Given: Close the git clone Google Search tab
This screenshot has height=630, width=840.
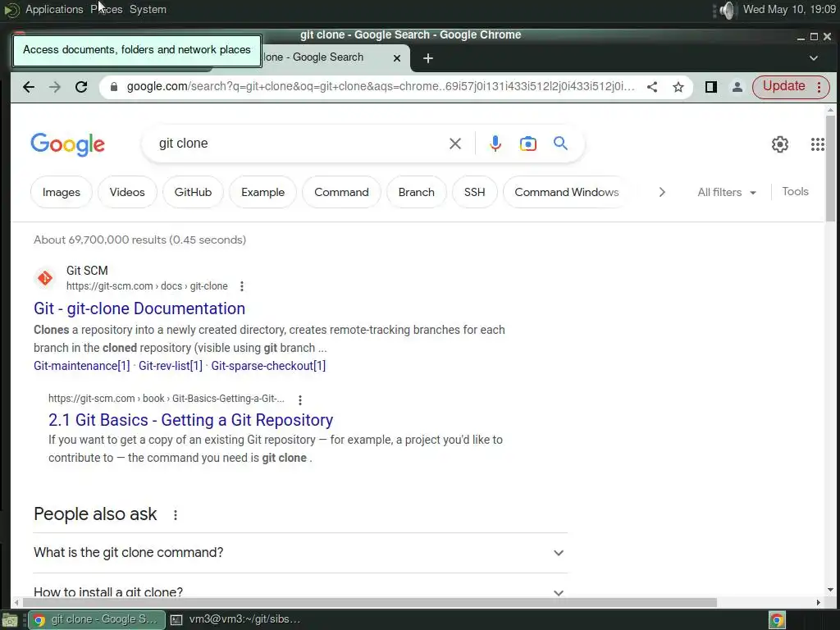Looking at the screenshot, I should (397, 58).
